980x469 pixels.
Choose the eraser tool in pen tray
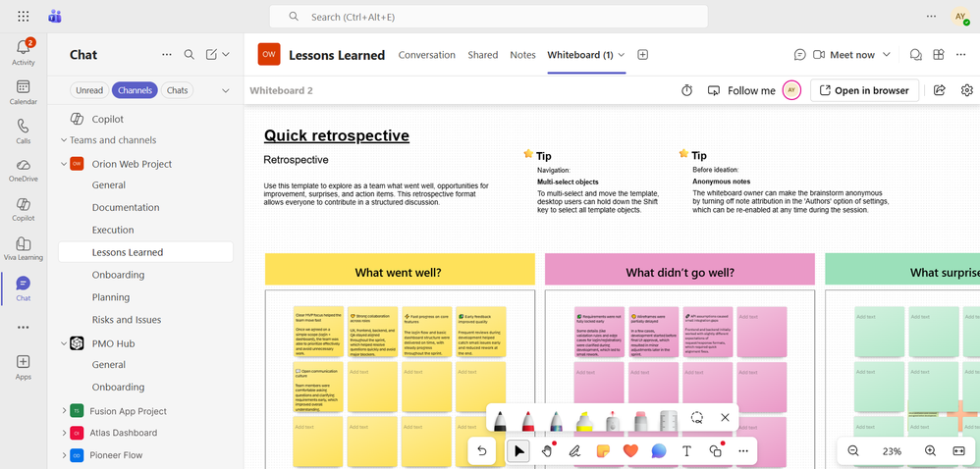[x=642, y=421]
